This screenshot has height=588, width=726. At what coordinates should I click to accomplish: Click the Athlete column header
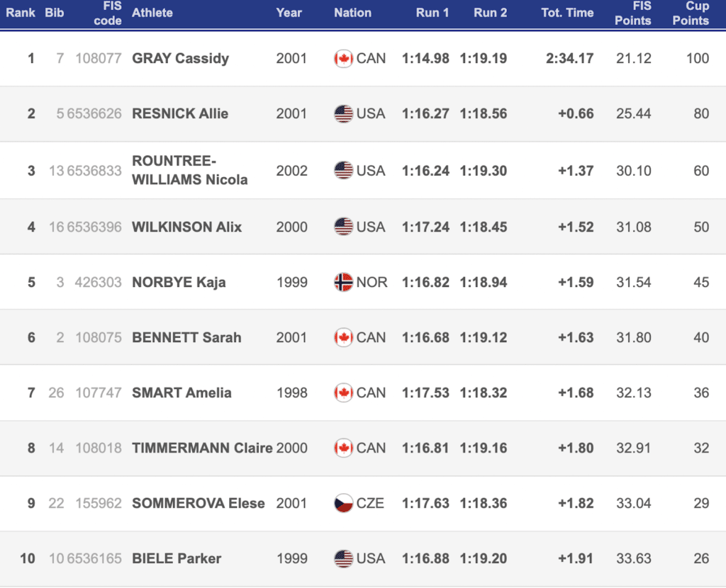pyautogui.click(x=152, y=13)
